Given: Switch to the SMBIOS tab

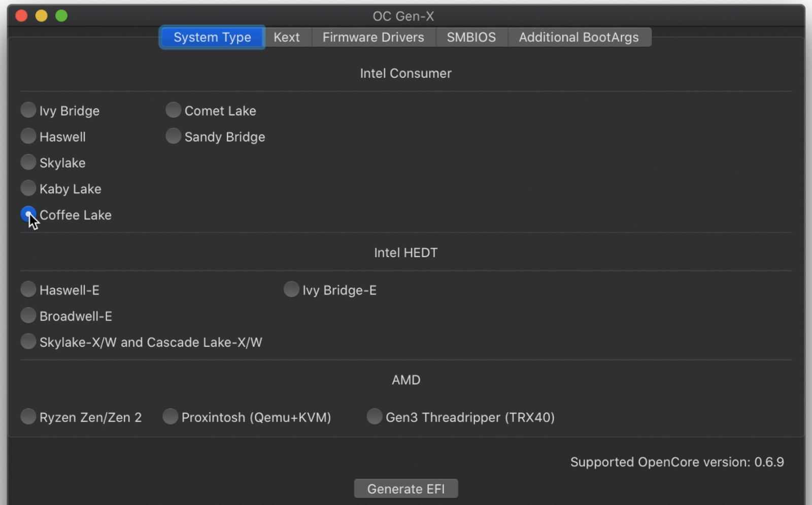Looking at the screenshot, I should [471, 37].
